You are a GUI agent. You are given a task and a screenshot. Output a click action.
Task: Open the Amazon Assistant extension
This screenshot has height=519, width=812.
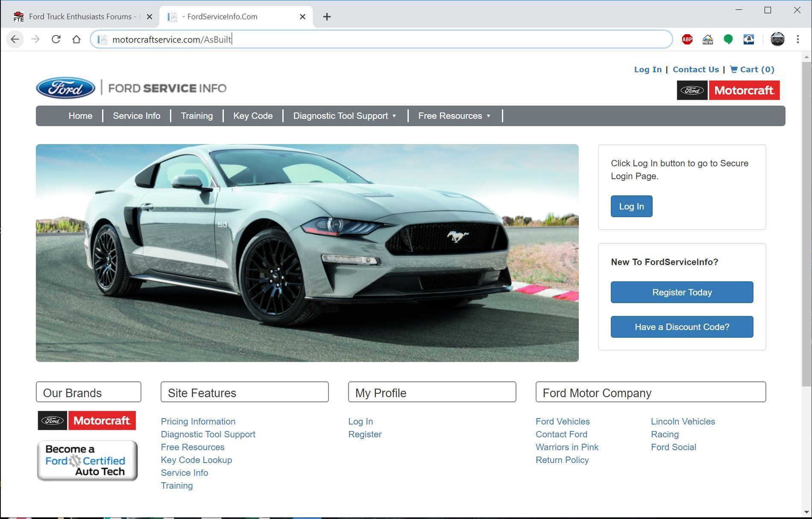tap(749, 39)
